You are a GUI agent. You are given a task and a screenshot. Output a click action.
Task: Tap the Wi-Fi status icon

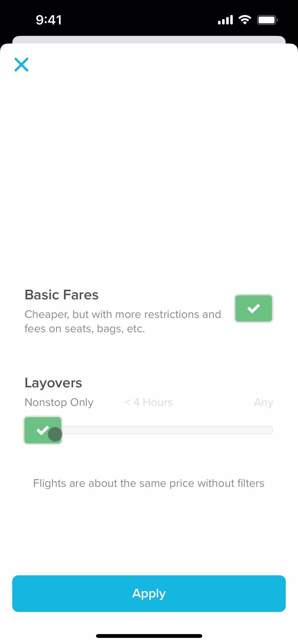245,20
